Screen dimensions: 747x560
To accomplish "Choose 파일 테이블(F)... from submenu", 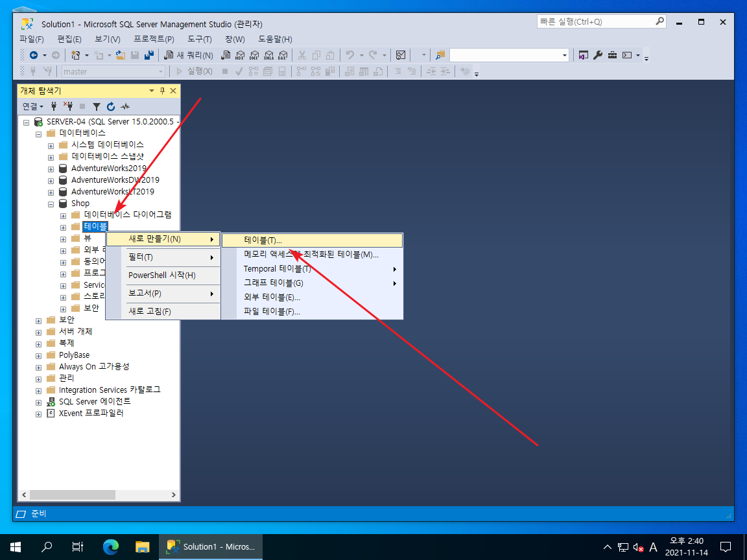I will [312, 312].
